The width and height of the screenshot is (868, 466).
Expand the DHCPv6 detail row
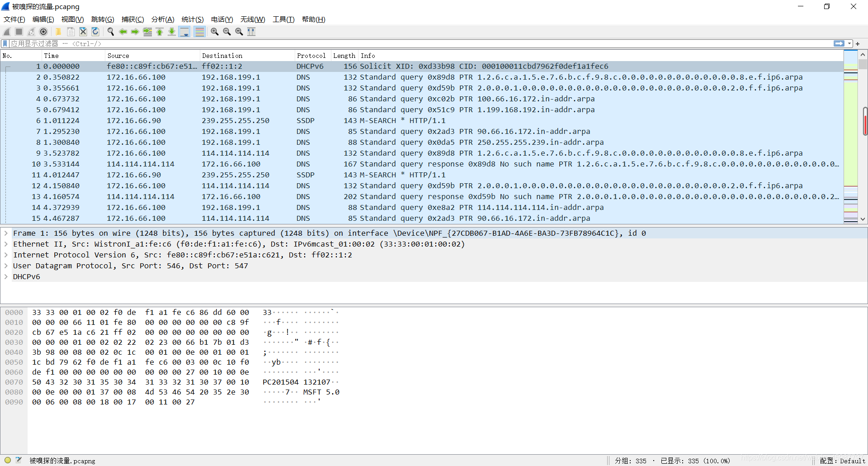point(6,277)
